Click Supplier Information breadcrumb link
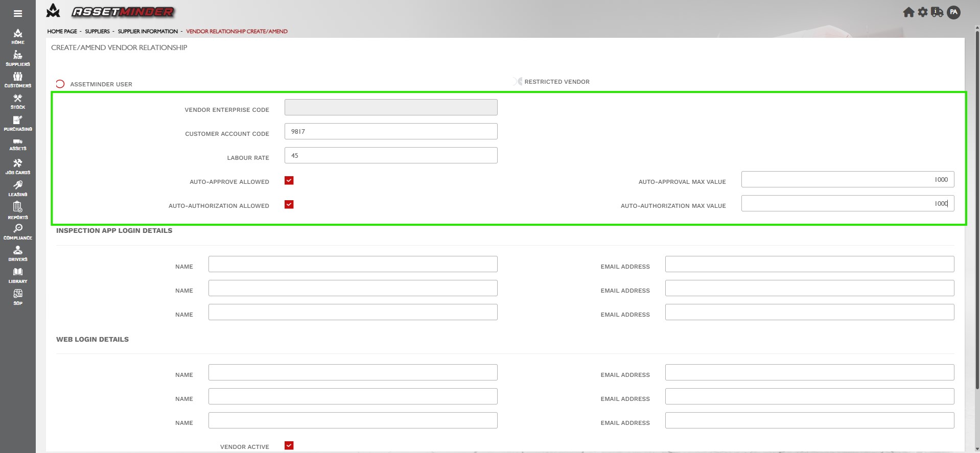980x453 pixels. pyautogui.click(x=148, y=31)
